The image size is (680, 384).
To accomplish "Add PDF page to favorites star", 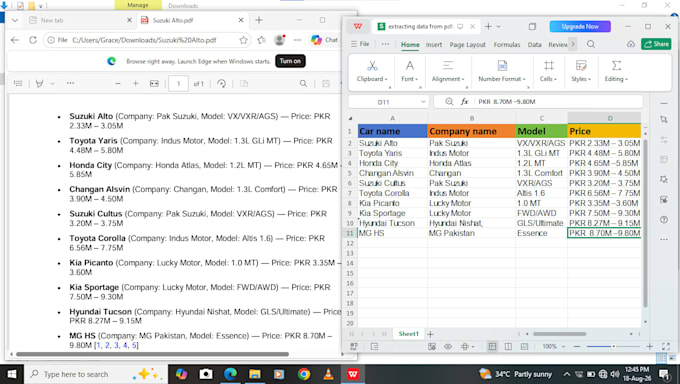I will point(243,40).
